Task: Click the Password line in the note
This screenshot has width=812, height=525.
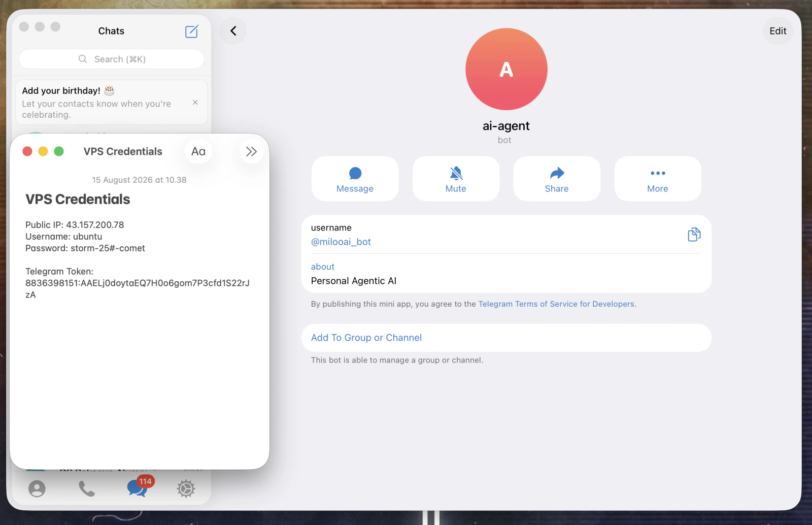Action: coord(85,248)
